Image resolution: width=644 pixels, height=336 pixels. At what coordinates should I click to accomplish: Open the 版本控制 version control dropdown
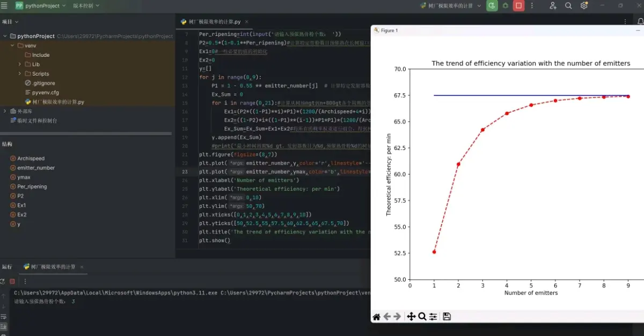[86, 5]
